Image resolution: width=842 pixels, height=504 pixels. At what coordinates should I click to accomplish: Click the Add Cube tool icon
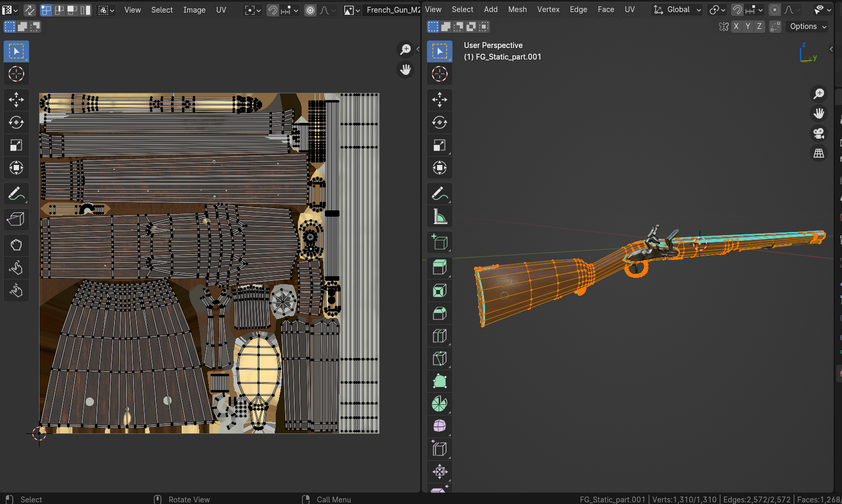coord(439,242)
